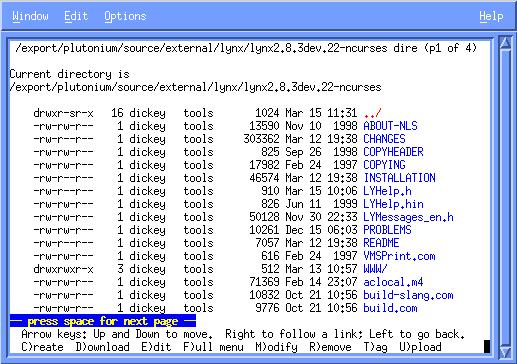Enter the WWW/ directory link
This screenshot has height=364, width=517.
coord(375,269)
